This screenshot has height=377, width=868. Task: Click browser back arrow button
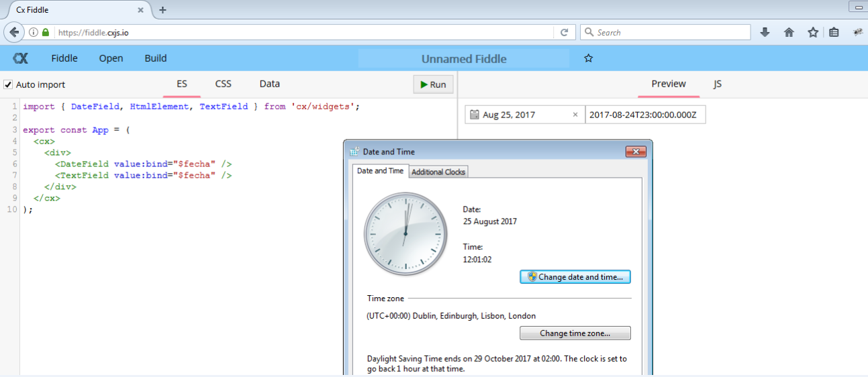pos(13,32)
